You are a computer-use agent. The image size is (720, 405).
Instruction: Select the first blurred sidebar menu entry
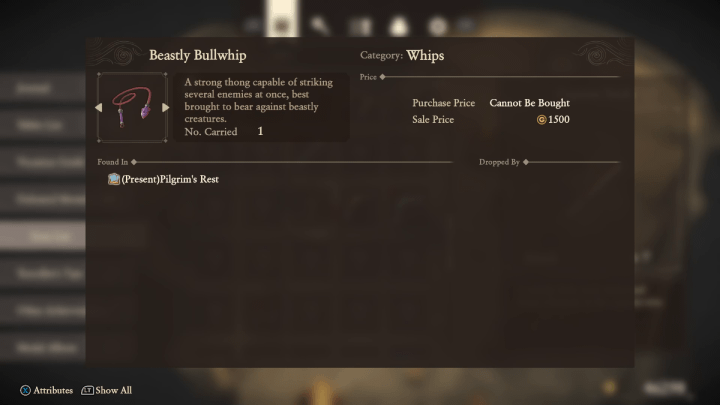point(45,88)
